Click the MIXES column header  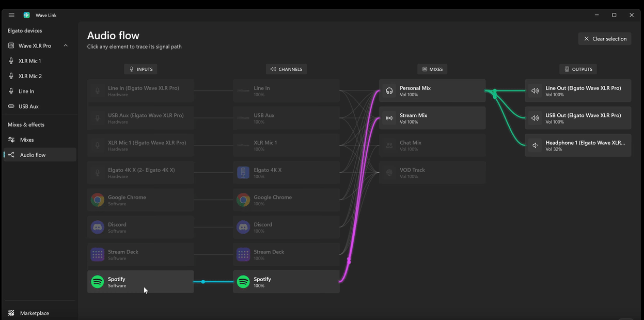432,69
